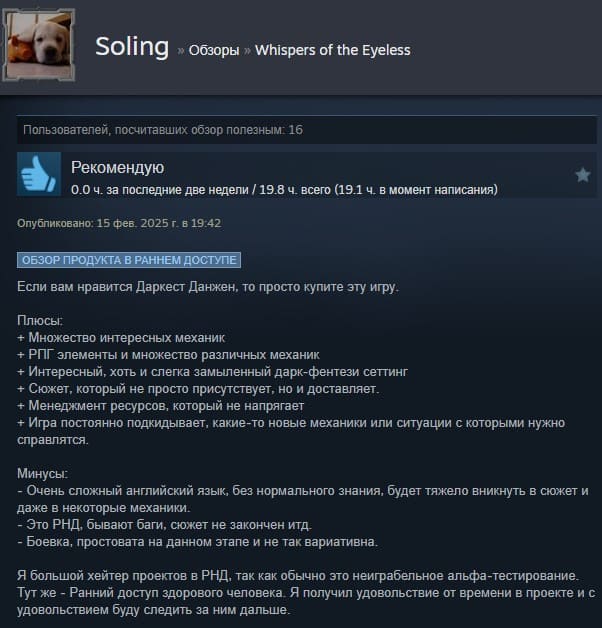
Task: Go to the Обзоры breadcrumb link
Action: click(x=214, y=50)
